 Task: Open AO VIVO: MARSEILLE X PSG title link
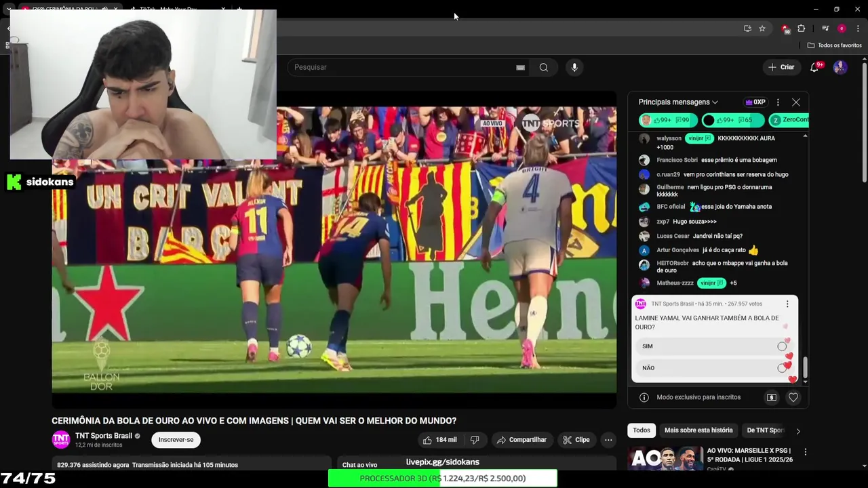[750, 455]
